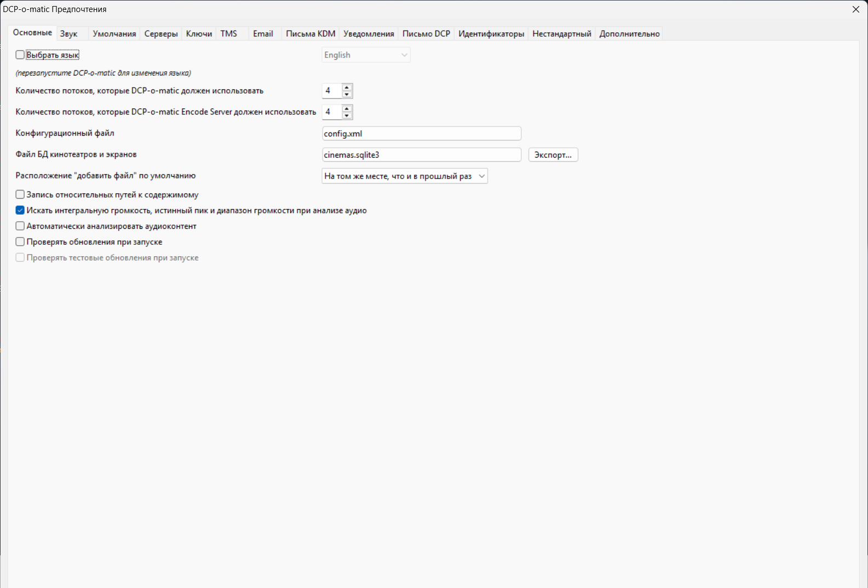The image size is (868, 588).
Task: Click the cinemas.sqlite3 database field
Action: 422,155
